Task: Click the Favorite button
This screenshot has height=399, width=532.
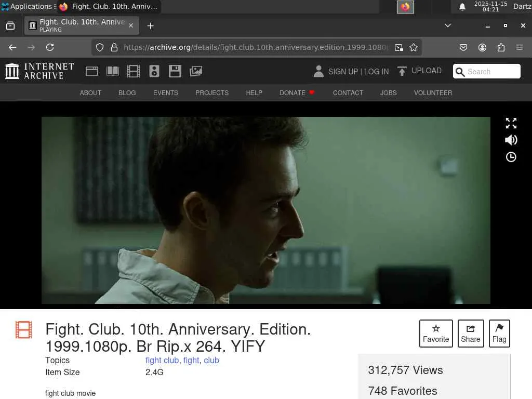Action: (436, 334)
